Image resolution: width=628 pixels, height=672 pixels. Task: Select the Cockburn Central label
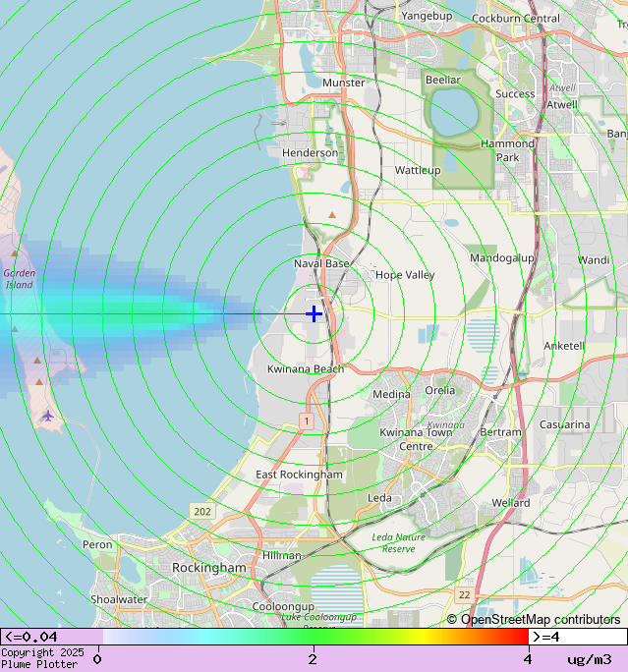click(516, 18)
